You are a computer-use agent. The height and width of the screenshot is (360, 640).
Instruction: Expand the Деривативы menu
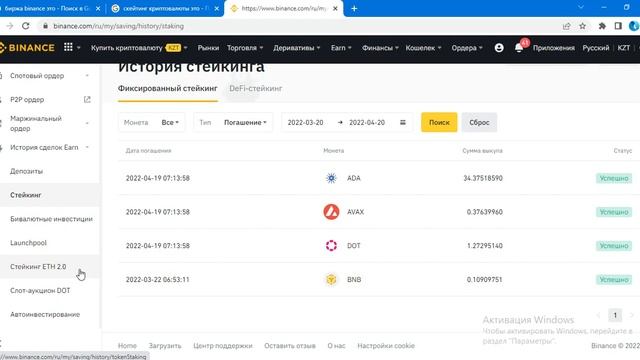pyautogui.click(x=297, y=48)
